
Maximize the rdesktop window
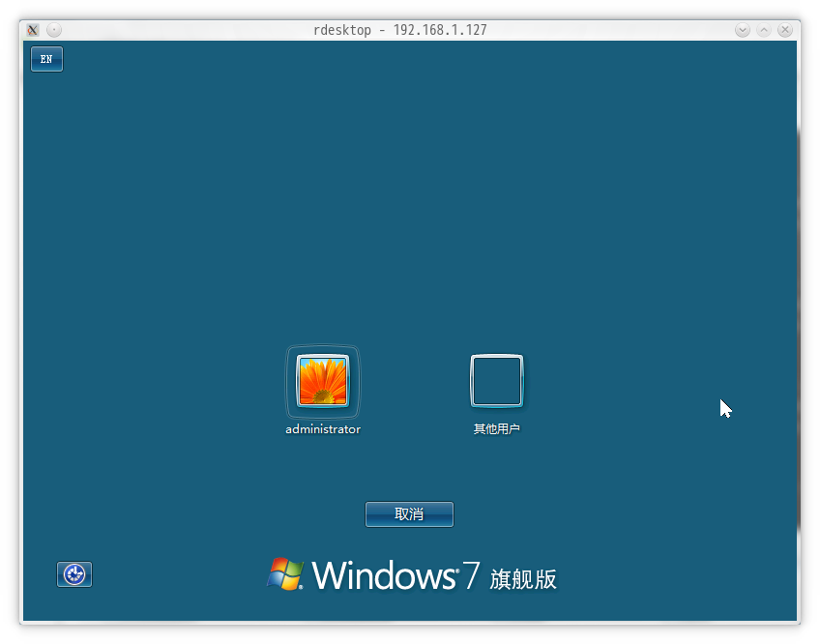pyautogui.click(x=764, y=30)
